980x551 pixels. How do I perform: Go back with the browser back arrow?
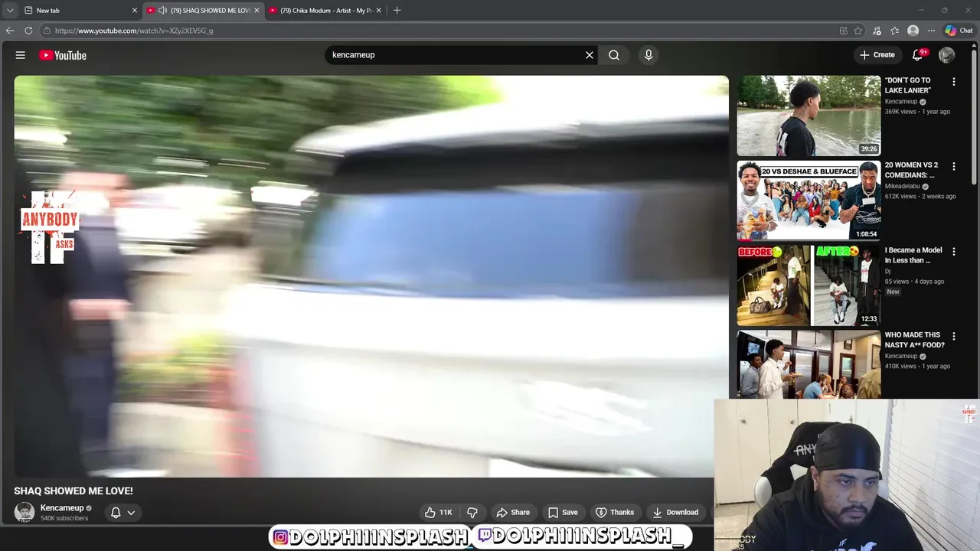coord(10,31)
